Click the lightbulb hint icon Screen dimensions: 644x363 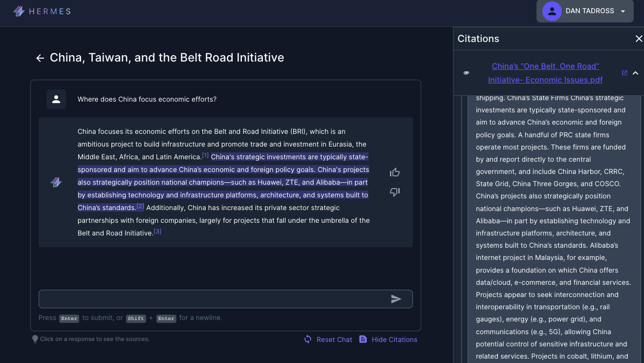[x=35, y=339]
